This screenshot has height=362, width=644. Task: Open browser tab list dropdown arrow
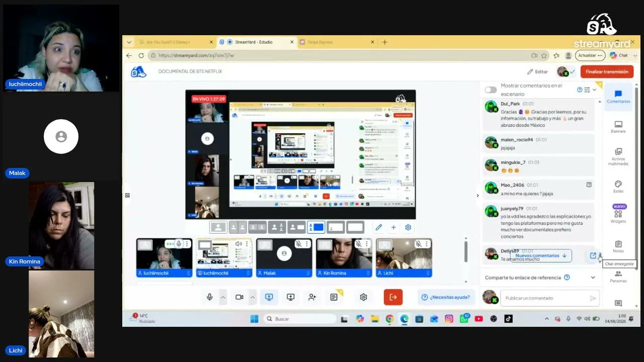(129, 42)
